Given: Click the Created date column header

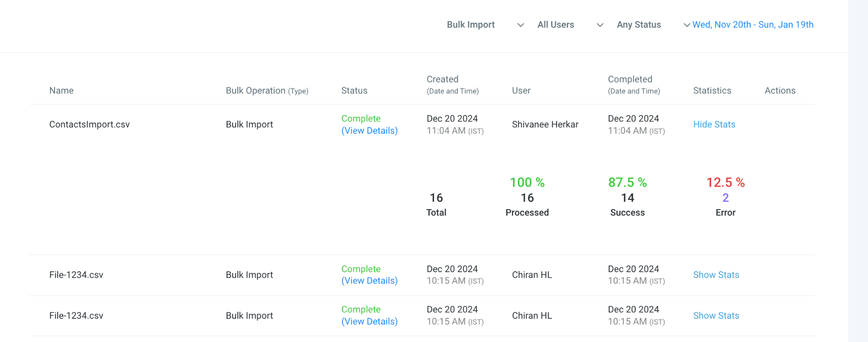Looking at the screenshot, I should click(x=453, y=85).
